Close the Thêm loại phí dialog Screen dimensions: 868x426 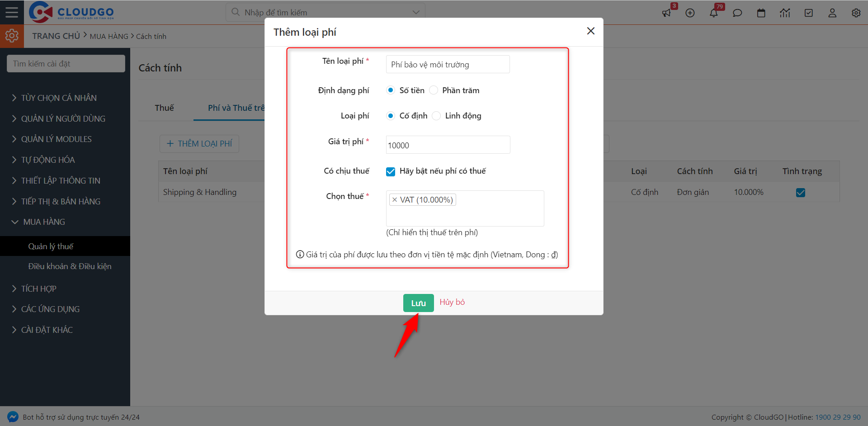coord(590,31)
